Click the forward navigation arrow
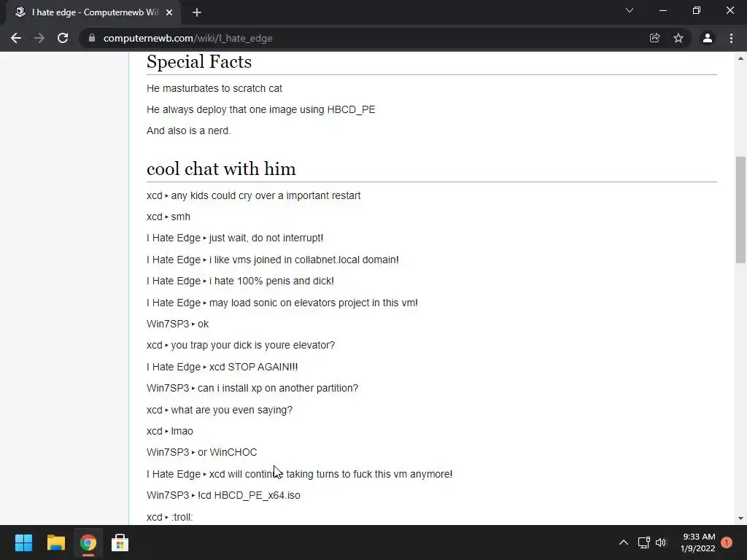 click(x=39, y=38)
